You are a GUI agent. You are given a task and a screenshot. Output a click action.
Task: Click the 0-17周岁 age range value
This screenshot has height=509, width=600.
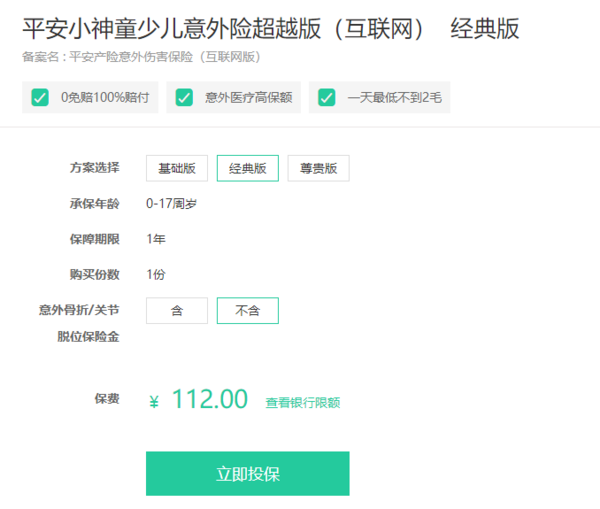pyautogui.click(x=171, y=203)
